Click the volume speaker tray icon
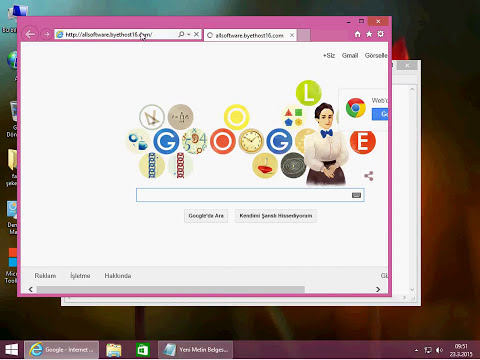Viewport: 480px width, 360px height. point(439,350)
